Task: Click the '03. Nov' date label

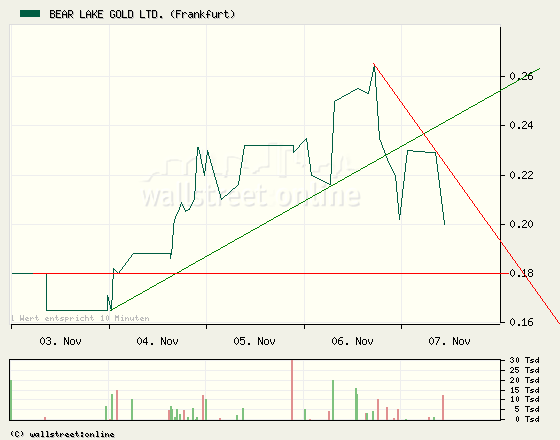Action: point(60,341)
